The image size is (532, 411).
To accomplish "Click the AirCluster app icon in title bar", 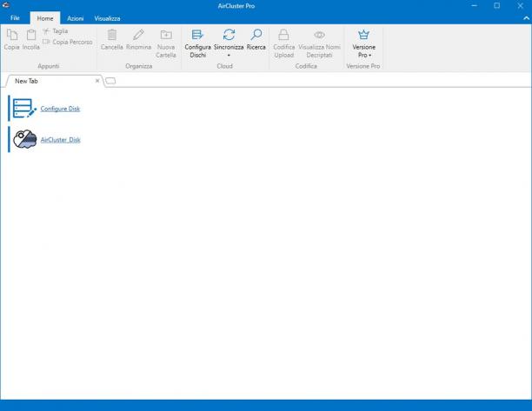I will click(6, 4).
